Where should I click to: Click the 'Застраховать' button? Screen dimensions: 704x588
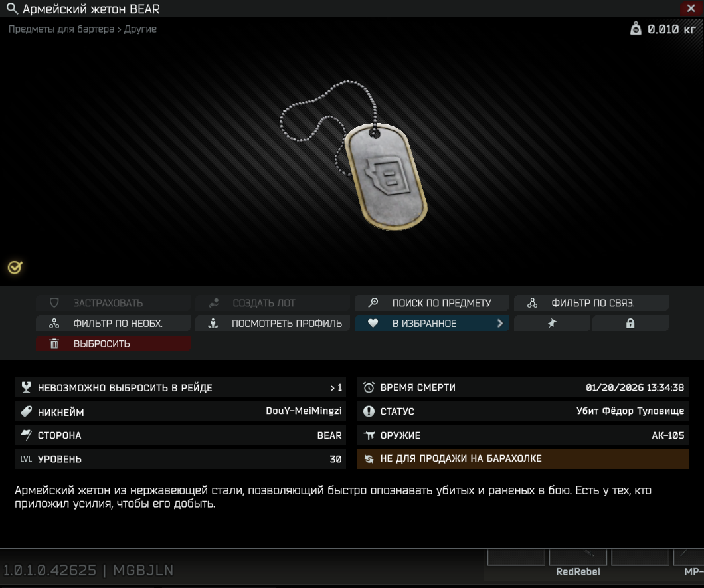(113, 303)
